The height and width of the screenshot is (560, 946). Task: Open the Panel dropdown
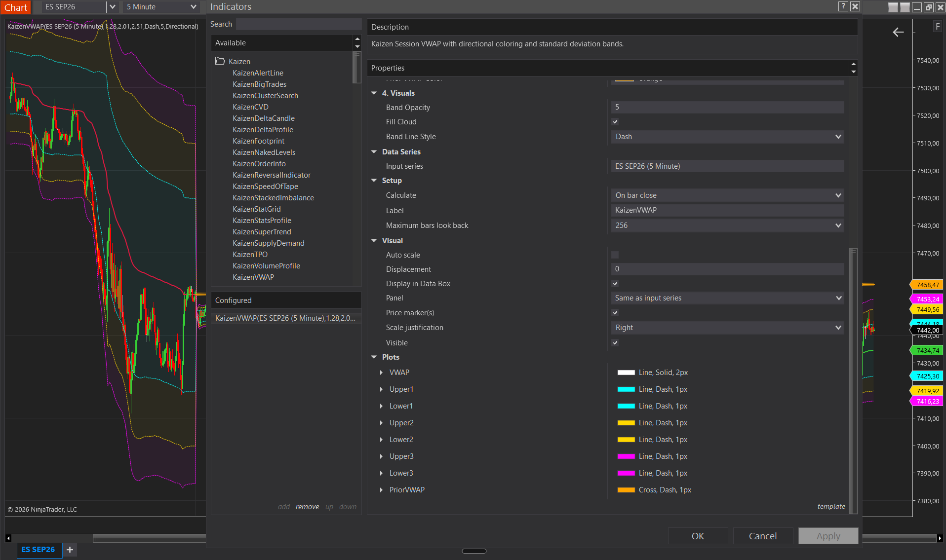coord(728,298)
